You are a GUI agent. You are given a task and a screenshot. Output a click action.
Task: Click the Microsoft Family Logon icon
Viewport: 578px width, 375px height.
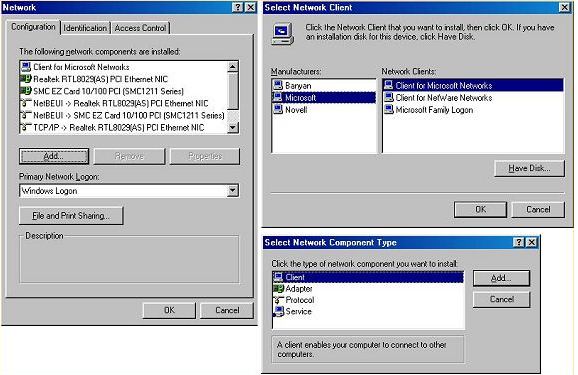coord(389,110)
